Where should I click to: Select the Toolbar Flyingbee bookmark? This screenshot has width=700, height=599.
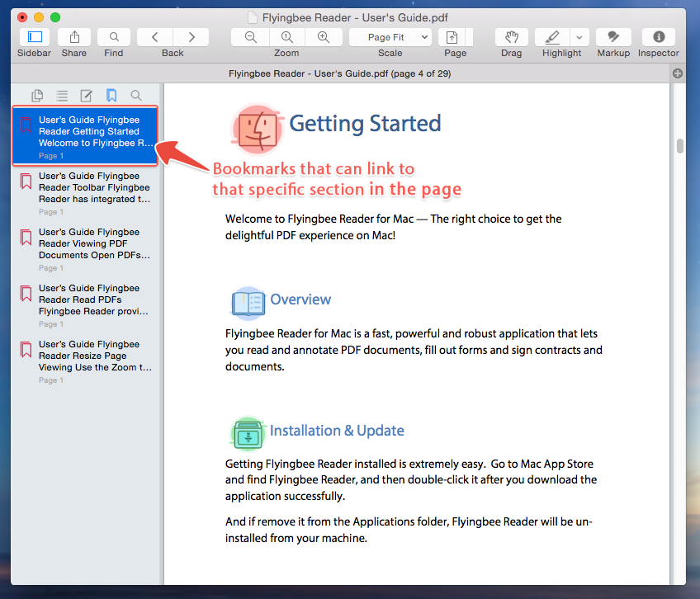[x=85, y=193]
